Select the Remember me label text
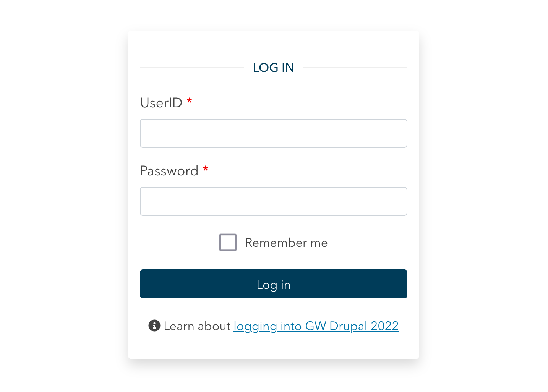Image resolution: width=548 pixels, height=392 pixels. click(286, 243)
